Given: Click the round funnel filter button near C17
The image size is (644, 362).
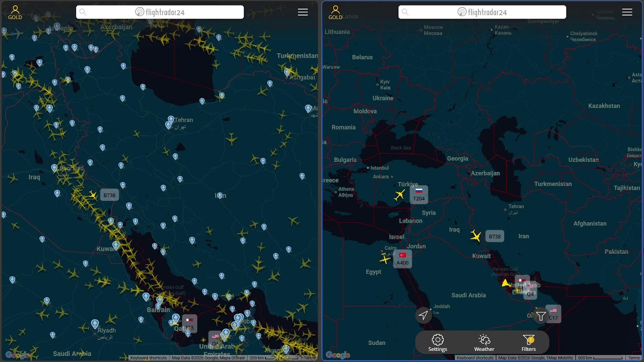Looking at the screenshot, I should (541, 316).
